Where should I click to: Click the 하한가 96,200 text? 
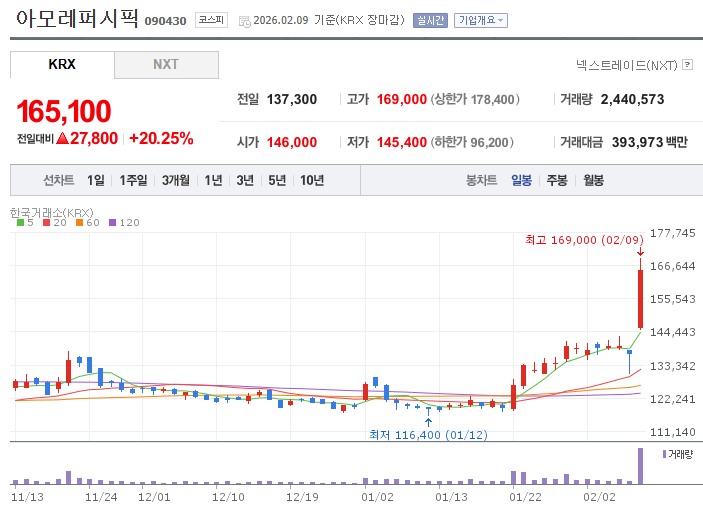tap(472, 142)
